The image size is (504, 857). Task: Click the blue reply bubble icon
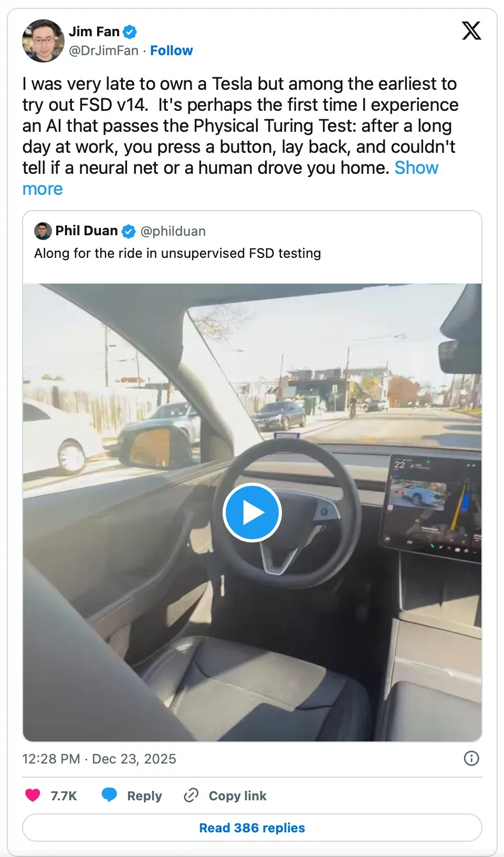coord(109,795)
